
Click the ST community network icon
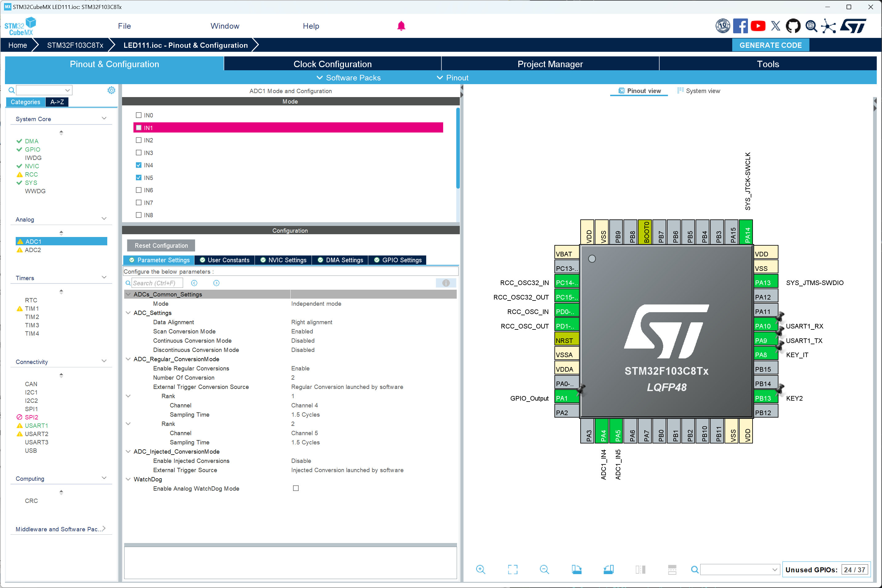pos(828,26)
